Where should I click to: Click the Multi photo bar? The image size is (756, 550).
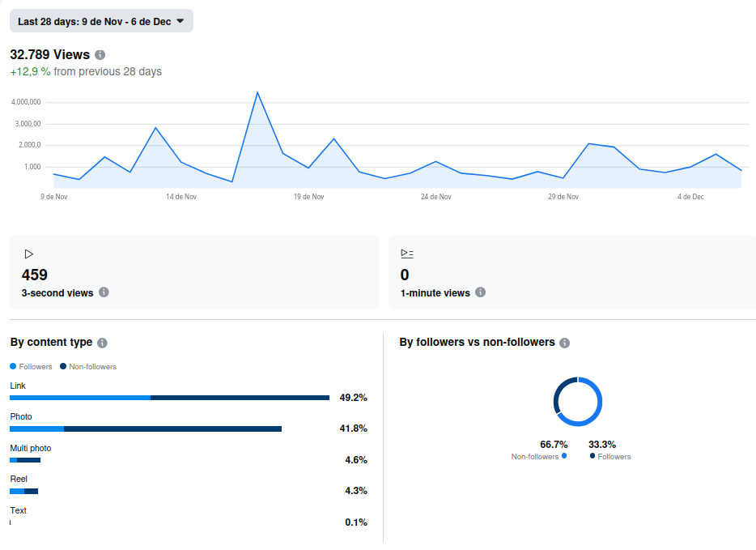25,460
